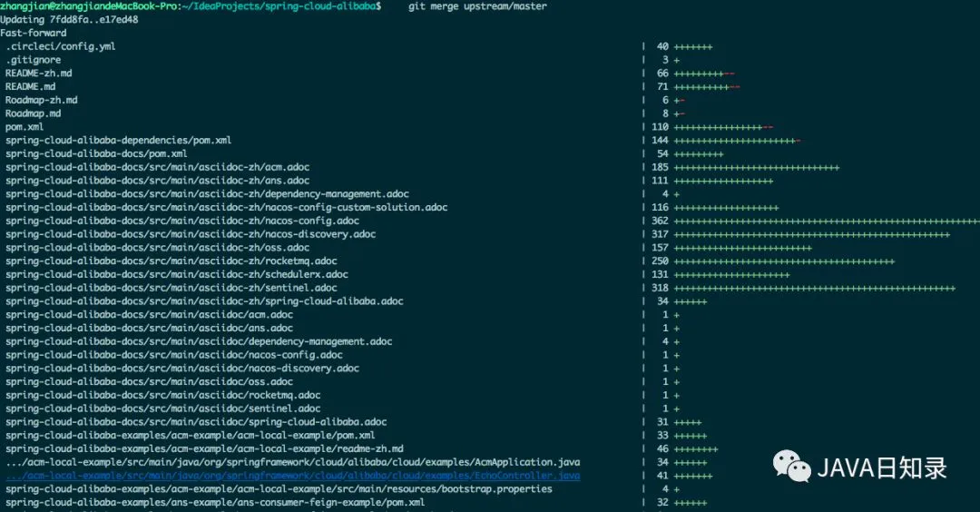Click the zhangjian@zhangjiandeMacBook-Pro prompt
Image resolution: width=980 pixels, height=512 pixels.
coord(89,6)
